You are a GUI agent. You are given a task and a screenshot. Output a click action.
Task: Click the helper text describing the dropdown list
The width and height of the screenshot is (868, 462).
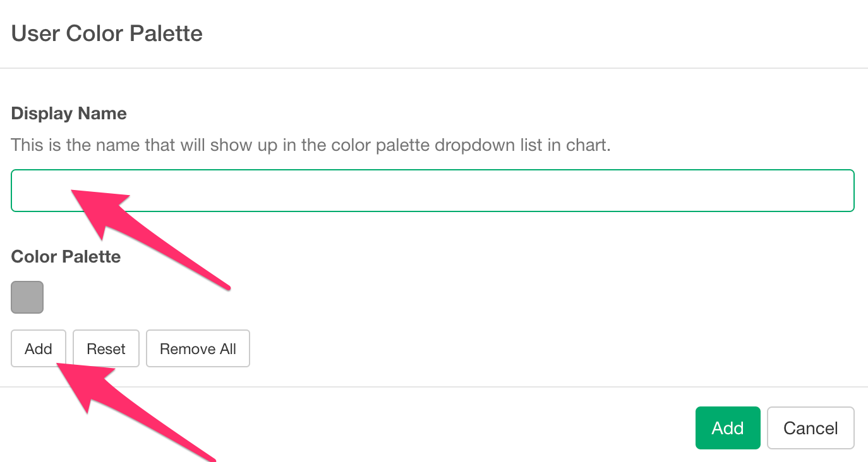click(x=311, y=145)
